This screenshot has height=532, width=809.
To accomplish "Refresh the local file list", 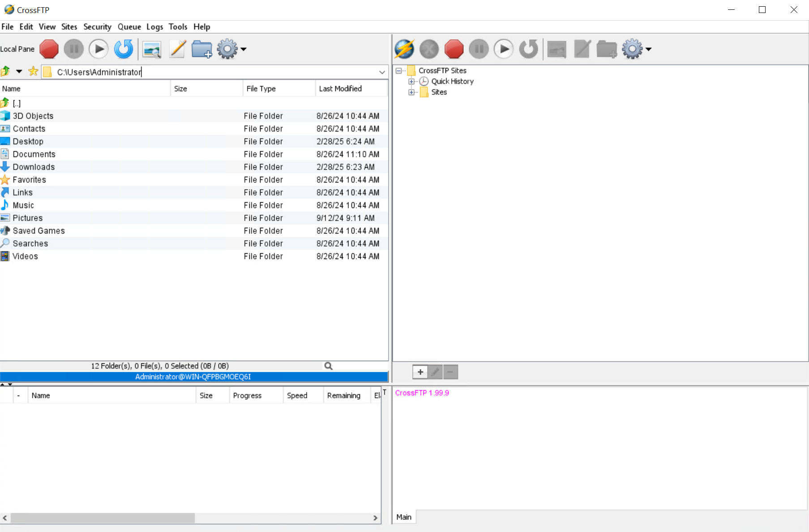I will pos(124,49).
